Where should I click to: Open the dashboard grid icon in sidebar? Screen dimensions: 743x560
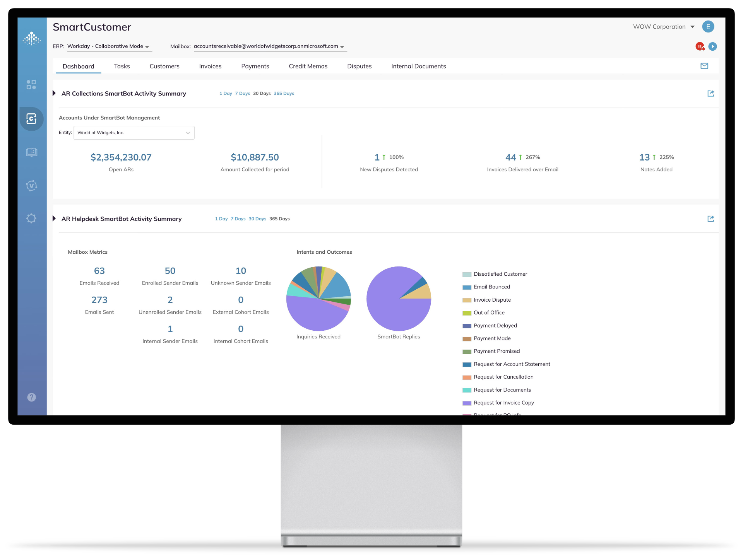tap(31, 85)
